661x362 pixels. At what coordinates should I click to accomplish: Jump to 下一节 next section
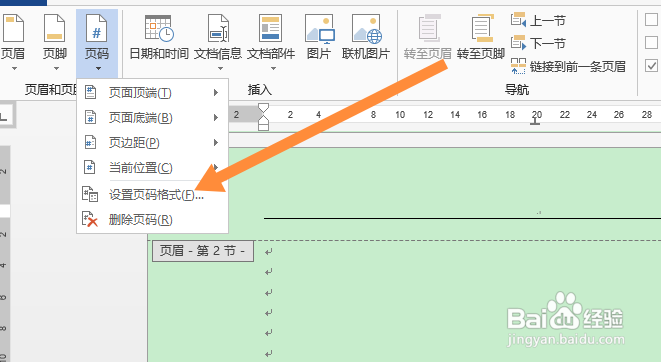pyautogui.click(x=538, y=43)
